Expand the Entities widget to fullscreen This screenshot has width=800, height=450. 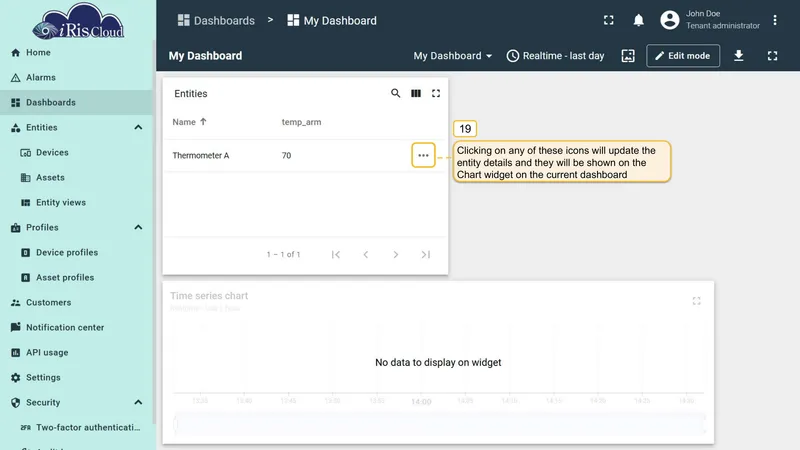[x=436, y=93]
